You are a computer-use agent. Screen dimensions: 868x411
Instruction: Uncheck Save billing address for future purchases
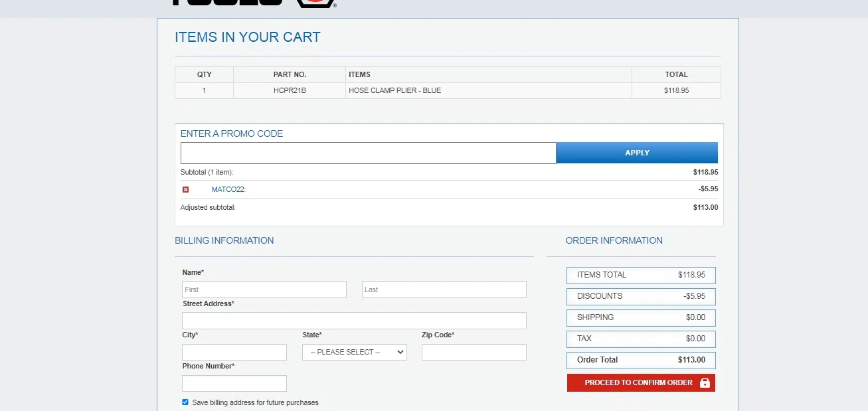point(185,402)
